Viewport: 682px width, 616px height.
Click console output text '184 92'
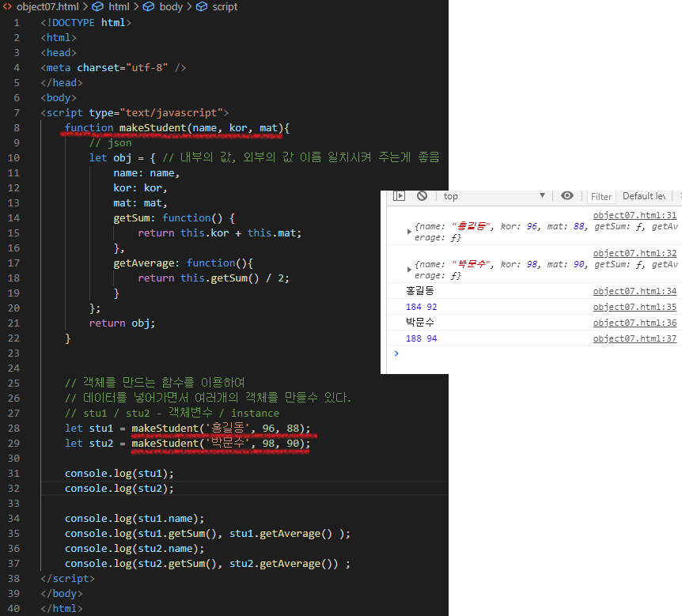pyautogui.click(x=421, y=307)
